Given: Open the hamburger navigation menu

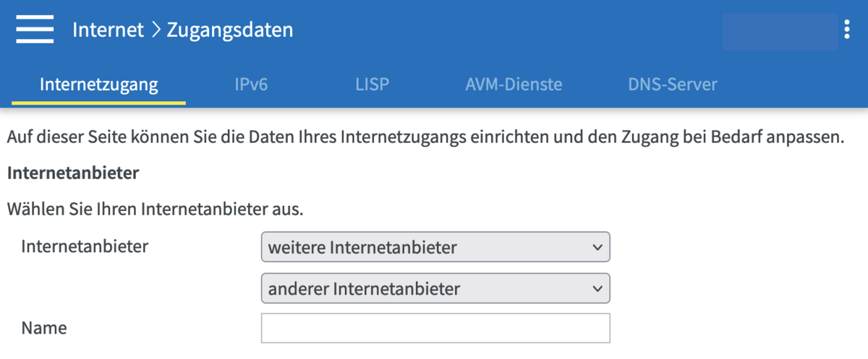Looking at the screenshot, I should 35,30.
